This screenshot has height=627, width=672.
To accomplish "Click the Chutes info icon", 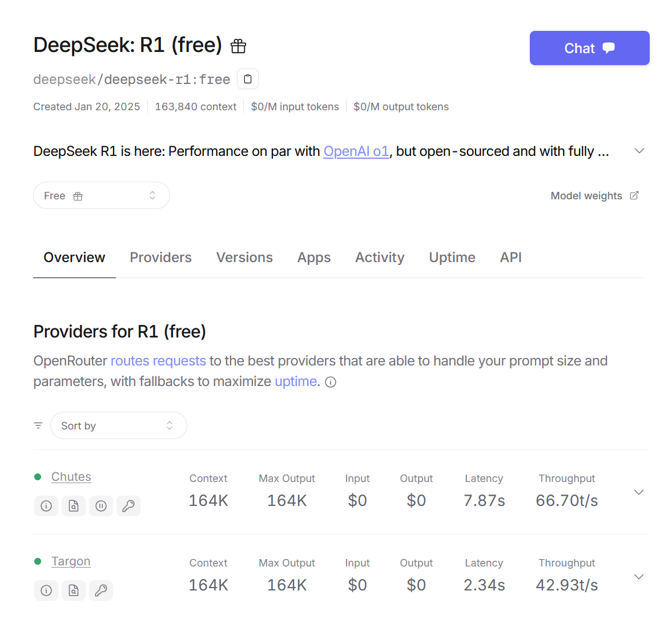I will (46, 506).
